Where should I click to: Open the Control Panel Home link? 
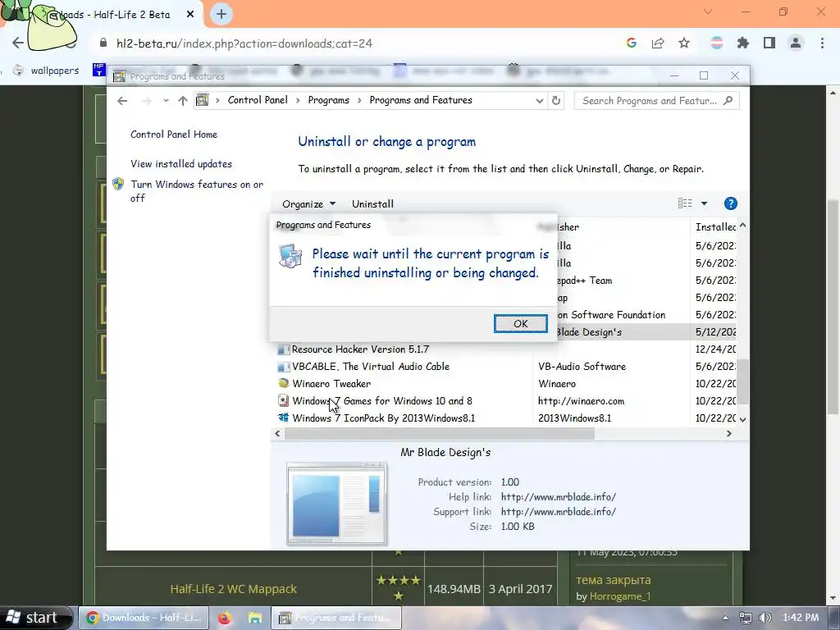click(x=174, y=135)
